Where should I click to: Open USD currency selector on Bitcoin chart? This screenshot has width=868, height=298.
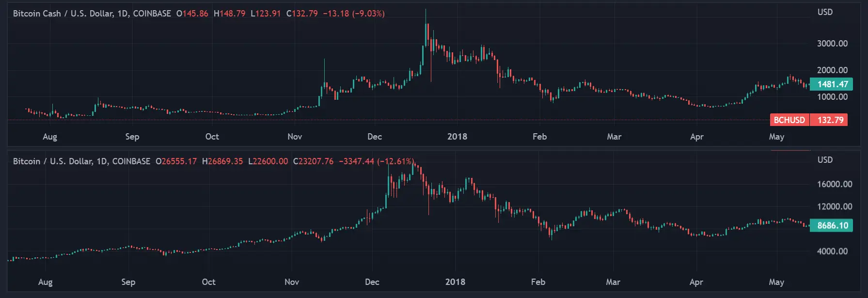click(x=825, y=160)
